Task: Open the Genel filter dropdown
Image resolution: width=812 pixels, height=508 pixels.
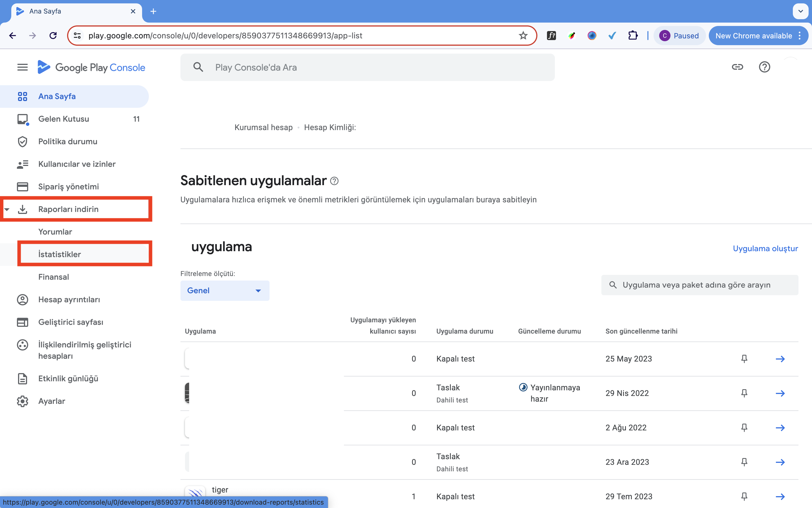Action: pyautogui.click(x=225, y=291)
